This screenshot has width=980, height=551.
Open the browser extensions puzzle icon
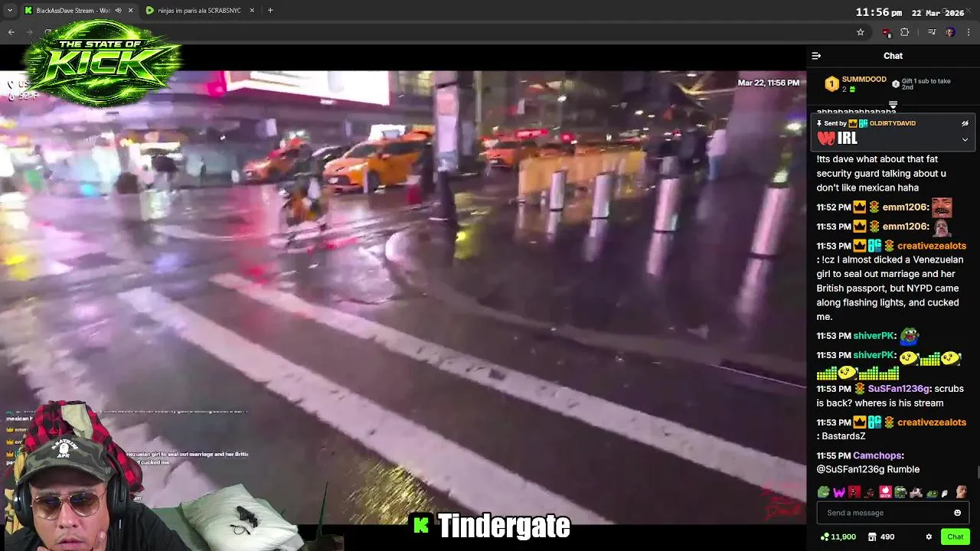(904, 32)
